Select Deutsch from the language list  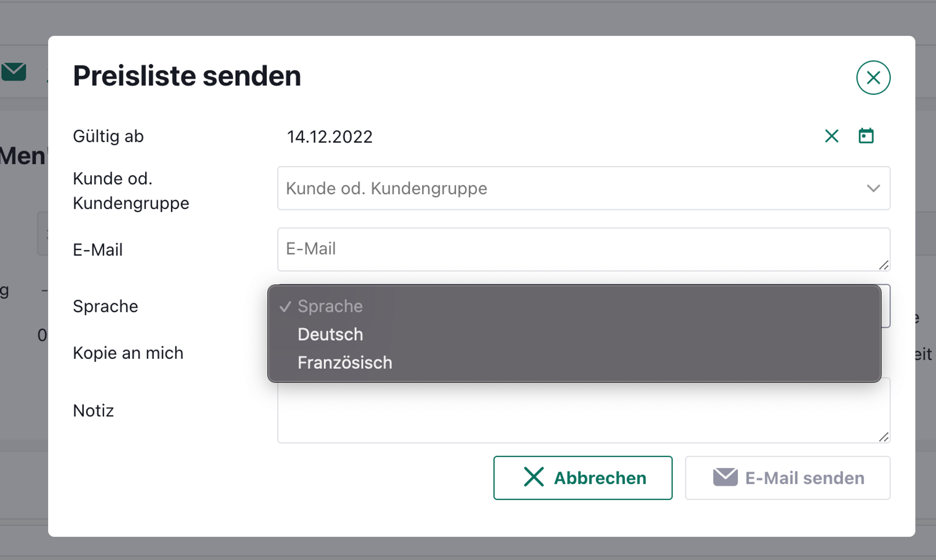click(330, 335)
